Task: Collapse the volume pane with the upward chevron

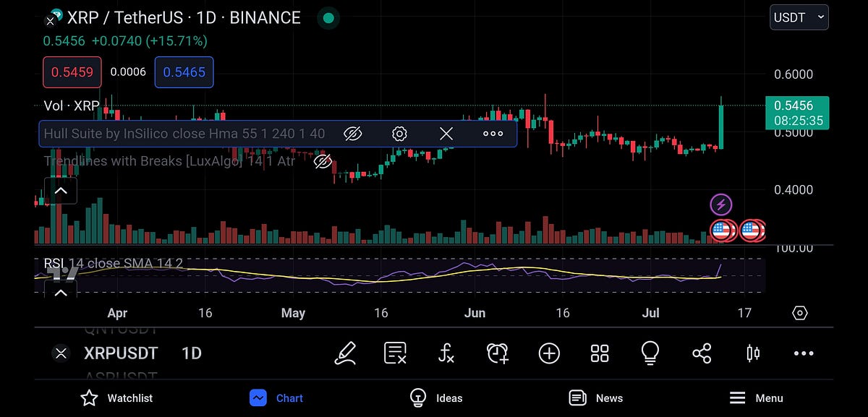Action: coord(61,190)
